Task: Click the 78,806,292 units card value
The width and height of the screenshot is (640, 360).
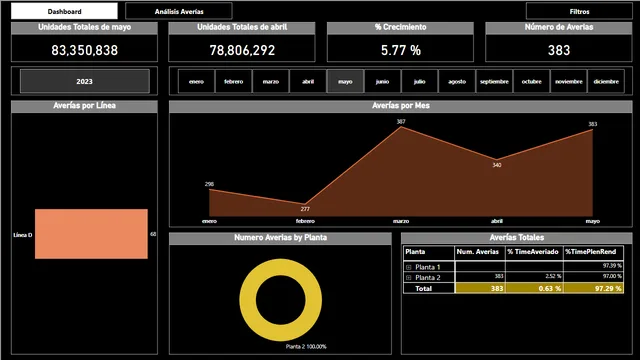Action: pyautogui.click(x=242, y=50)
